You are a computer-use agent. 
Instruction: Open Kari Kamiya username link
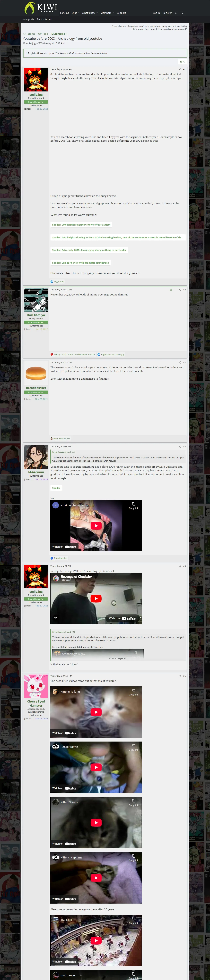pyautogui.click(x=36, y=315)
